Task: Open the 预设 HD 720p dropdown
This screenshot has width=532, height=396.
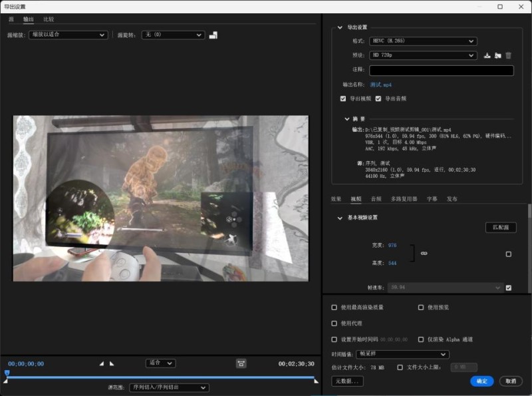Action: tap(423, 55)
